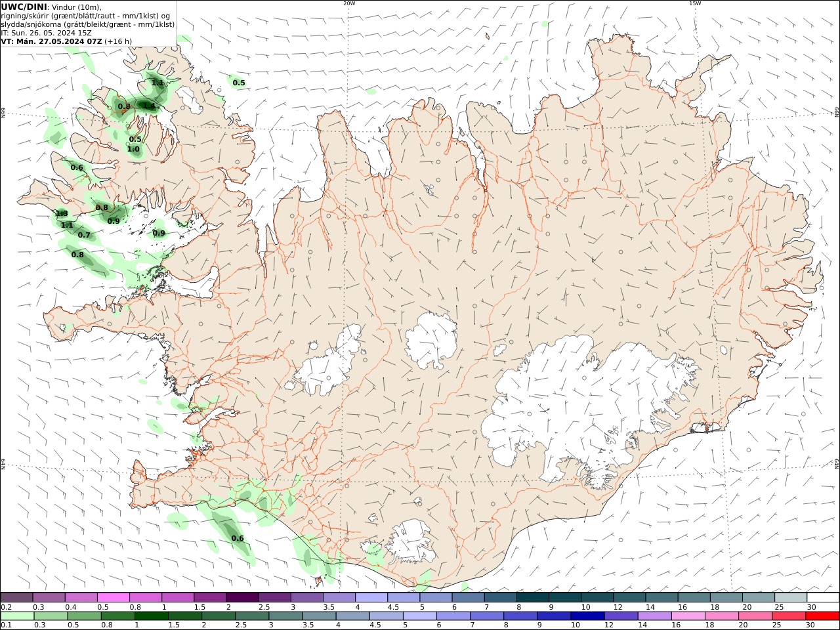Click the 1.4 precipitation value in Westfjords
Screen dimensions: 840x630
pos(150,105)
